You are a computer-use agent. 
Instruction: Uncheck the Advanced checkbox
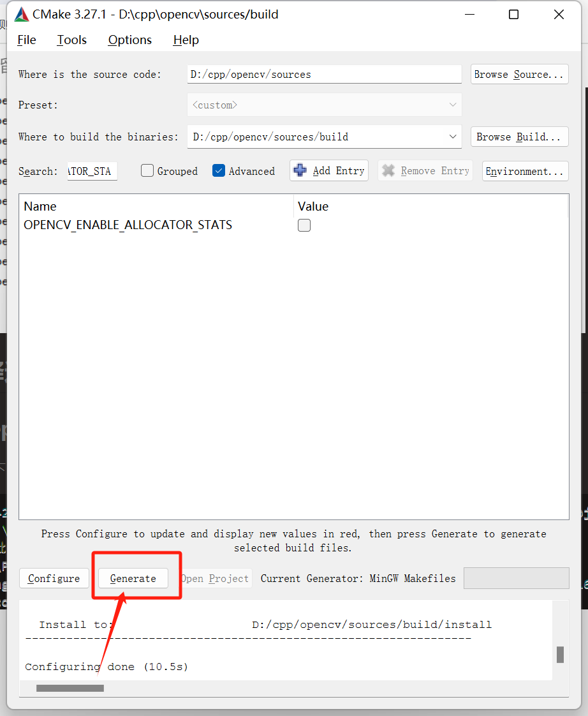[219, 171]
